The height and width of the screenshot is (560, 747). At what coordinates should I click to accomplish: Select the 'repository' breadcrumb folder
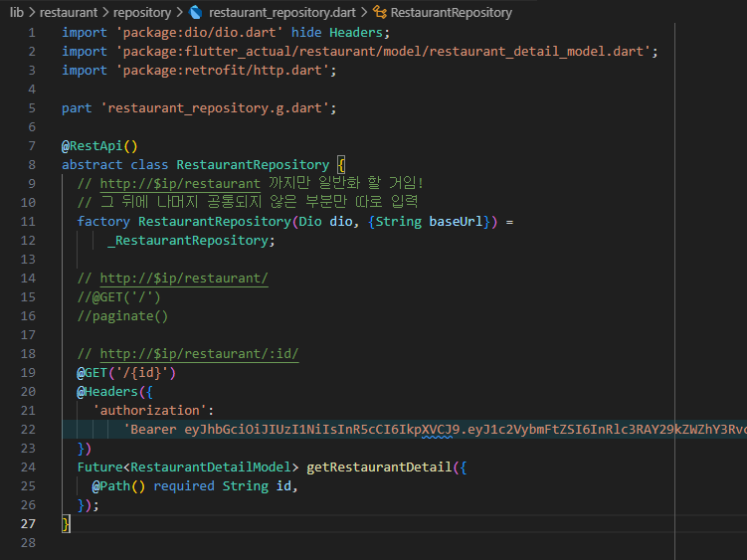[x=142, y=12]
